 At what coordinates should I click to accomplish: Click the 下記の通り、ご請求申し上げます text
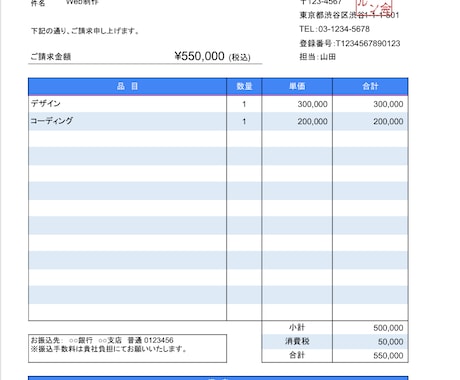click(85, 31)
